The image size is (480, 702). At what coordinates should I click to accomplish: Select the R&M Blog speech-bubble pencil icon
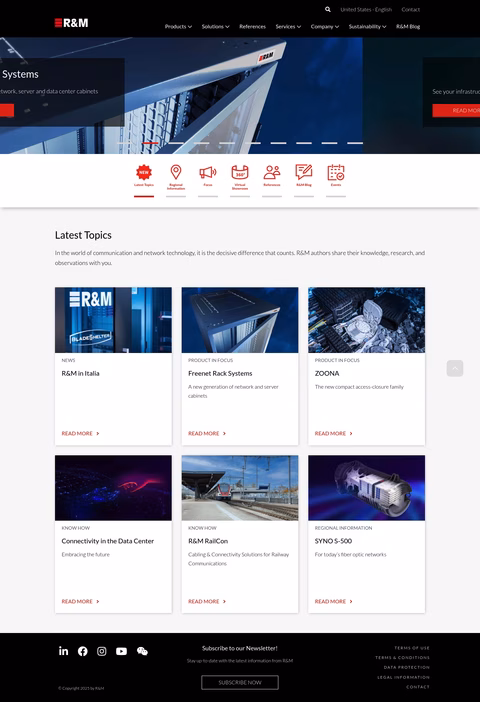point(304,172)
